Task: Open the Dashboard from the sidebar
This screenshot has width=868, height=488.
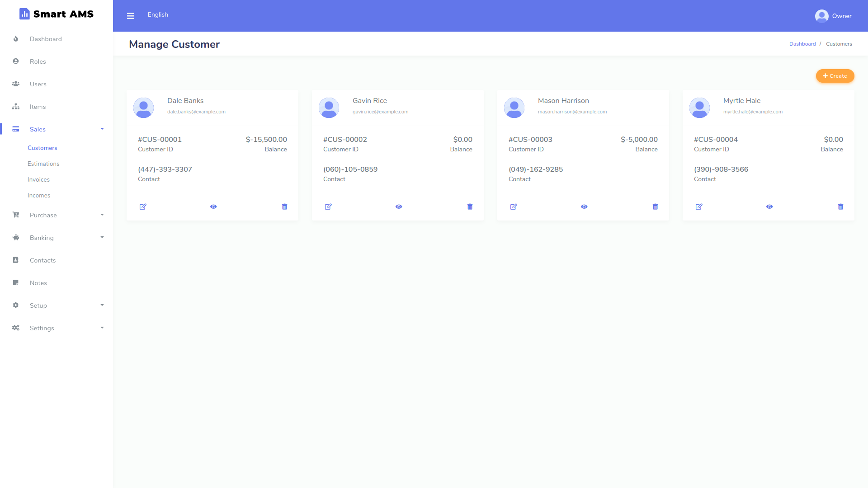Action: click(15, 39)
